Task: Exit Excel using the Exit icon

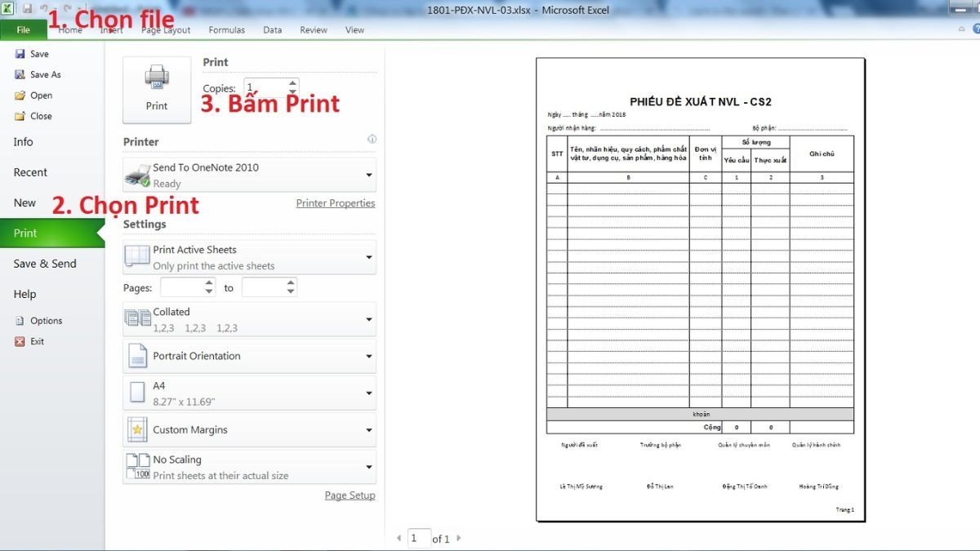Action: tap(20, 341)
